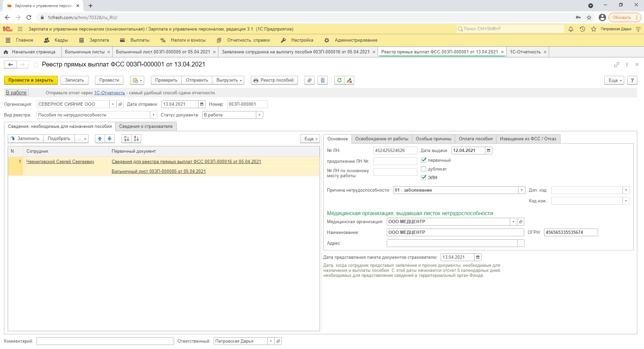The width and height of the screenshot is (644, 349).
Task: Open Вид реестра dropdown list
Action: click(153, 115)
